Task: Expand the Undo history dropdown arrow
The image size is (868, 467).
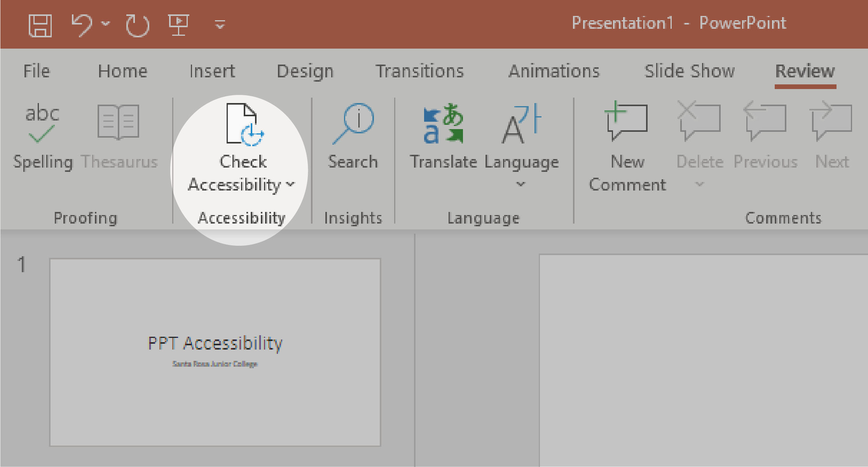Action: tap(105, 24)
